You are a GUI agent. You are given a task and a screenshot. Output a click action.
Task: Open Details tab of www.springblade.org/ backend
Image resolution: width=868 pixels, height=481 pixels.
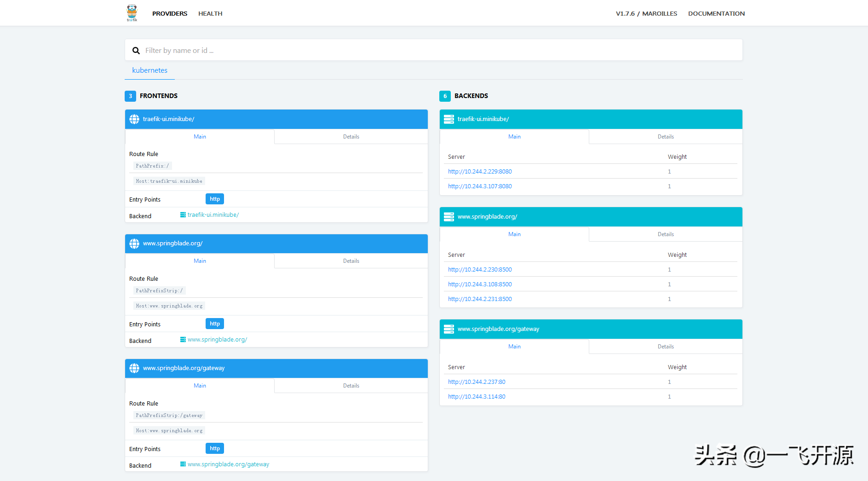[666, 234]
